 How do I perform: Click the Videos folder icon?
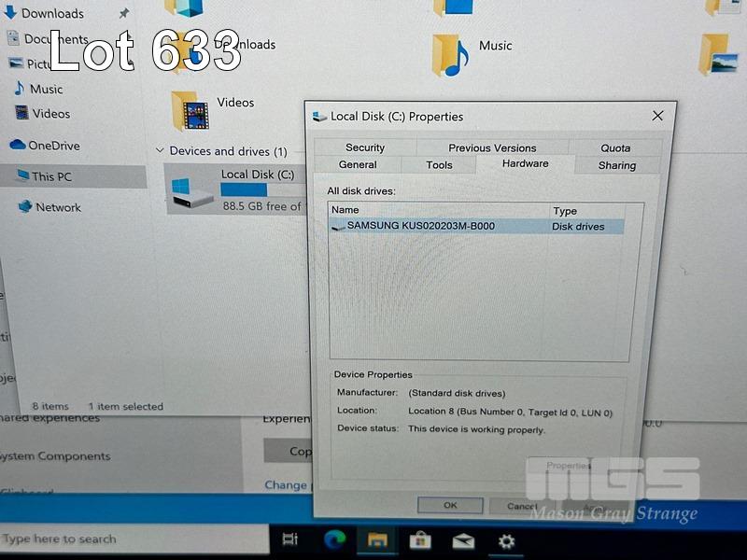(190, 111)
